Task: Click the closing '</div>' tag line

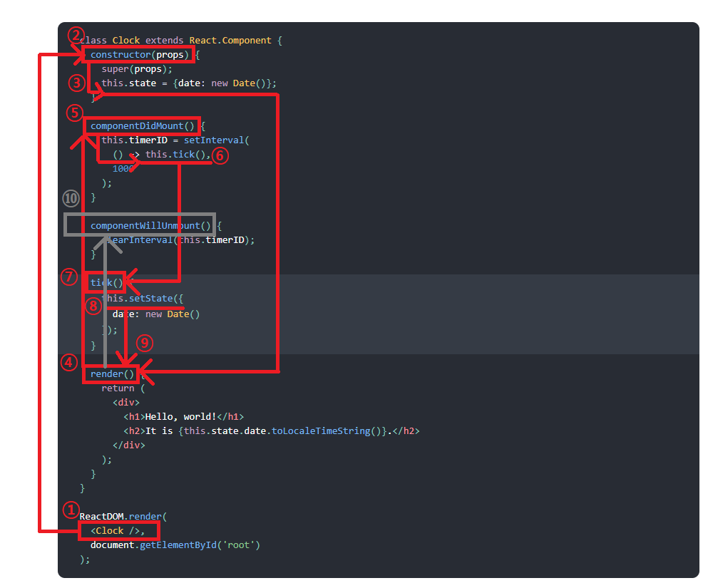Action: 128,445
